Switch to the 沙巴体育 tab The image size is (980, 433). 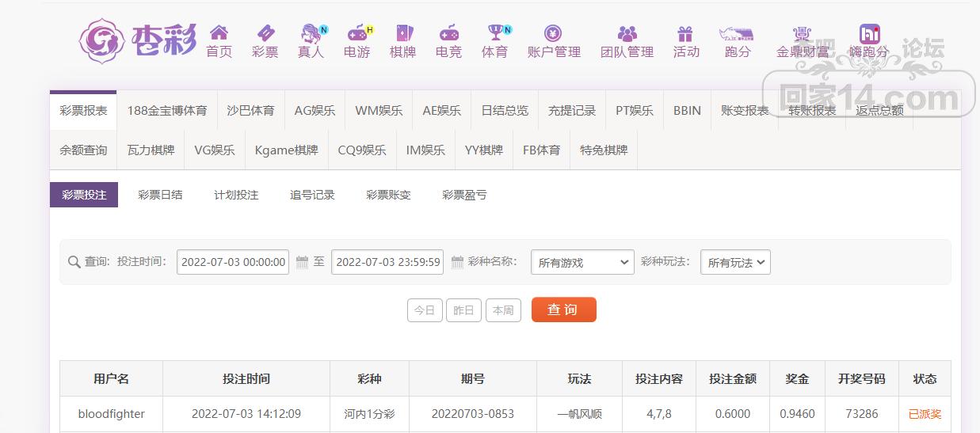(x=250, y=110)
